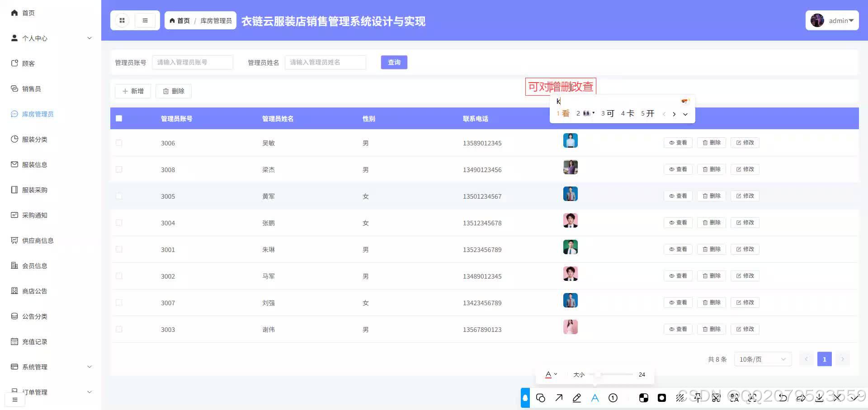Check the row for account 3002
868x410 pixels.
(x=119, y=276)
